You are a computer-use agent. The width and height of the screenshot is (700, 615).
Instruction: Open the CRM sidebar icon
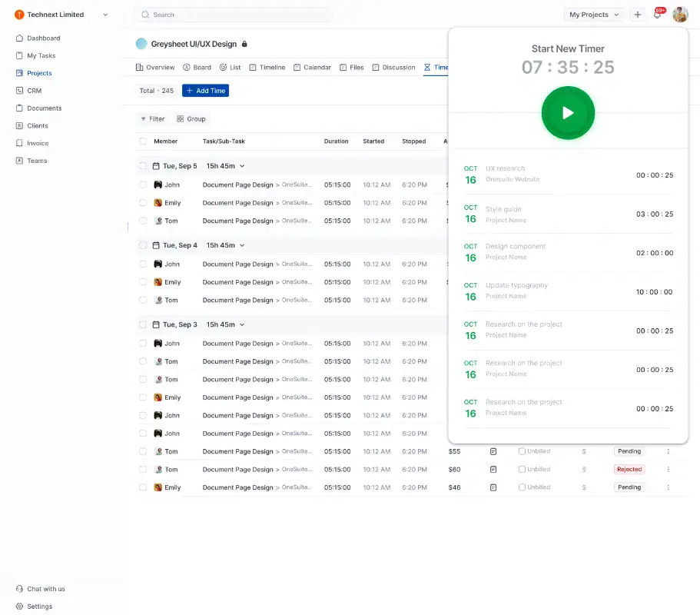coord(20,91)
